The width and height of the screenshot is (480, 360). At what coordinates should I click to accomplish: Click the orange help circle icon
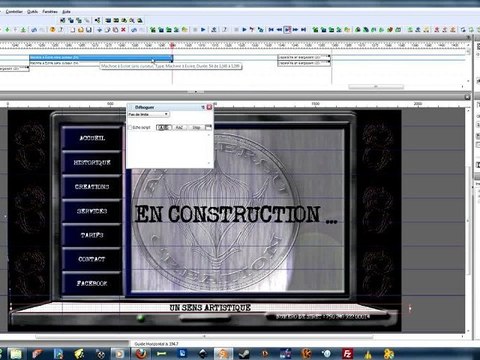tap(52, 30)
